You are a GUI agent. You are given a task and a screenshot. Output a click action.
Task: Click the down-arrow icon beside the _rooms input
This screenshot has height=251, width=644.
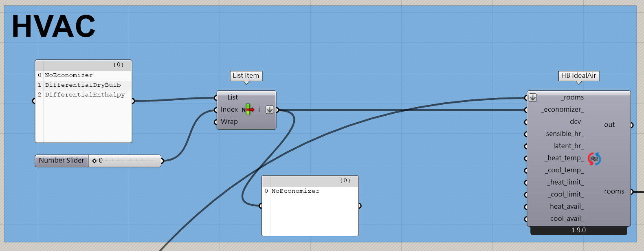pos(533,98)
